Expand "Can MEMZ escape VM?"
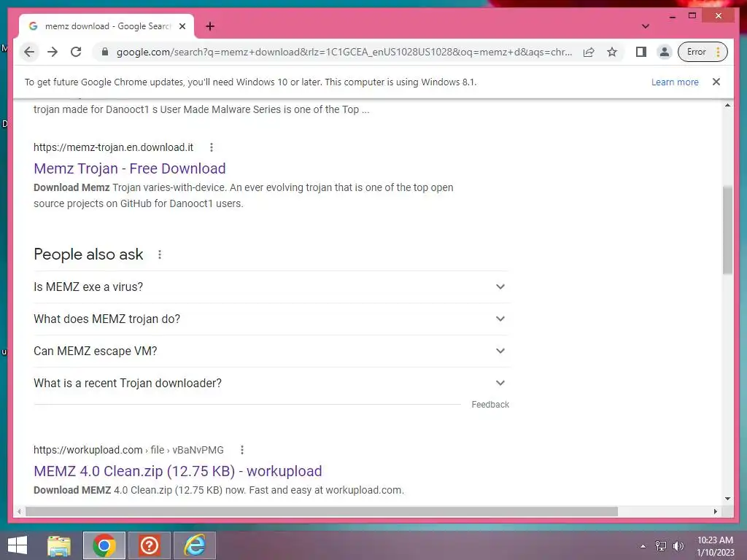This screenshot has height=560, width=747. click(x=271, y=351)
